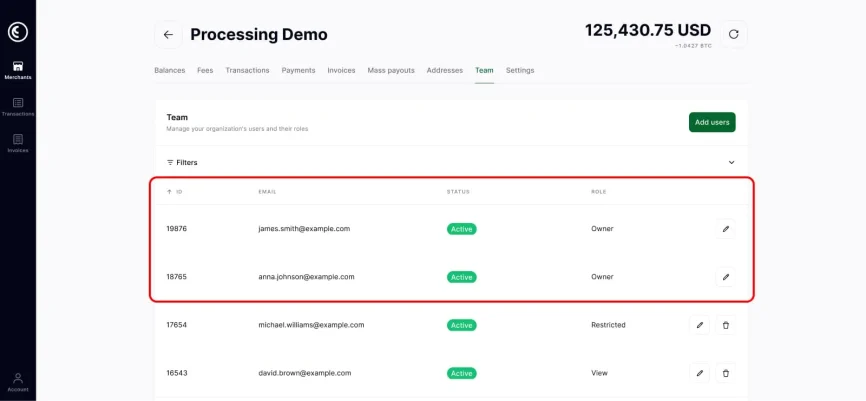Screen dimensions: 866x401
Task: Open the Settings tab
Action: [520, 71]
